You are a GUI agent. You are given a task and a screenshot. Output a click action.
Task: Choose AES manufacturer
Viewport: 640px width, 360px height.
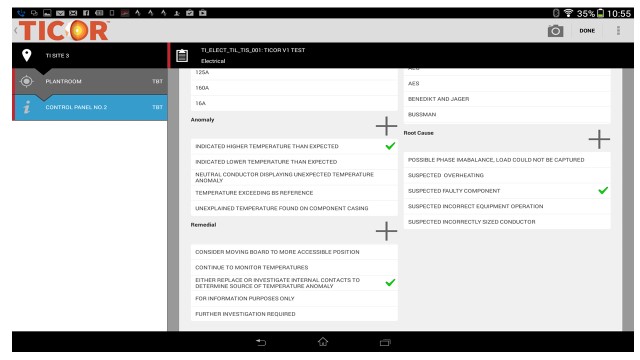(507, 83)
